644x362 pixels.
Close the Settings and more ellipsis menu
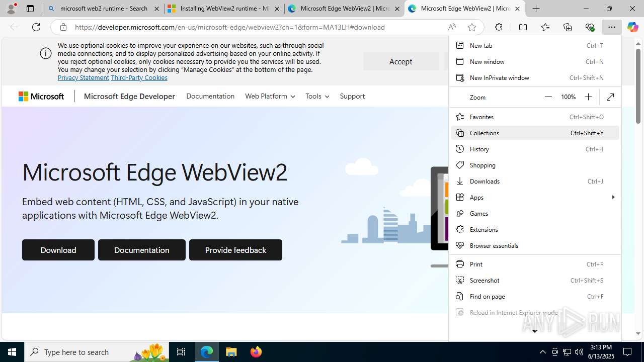tap(612, 27)
